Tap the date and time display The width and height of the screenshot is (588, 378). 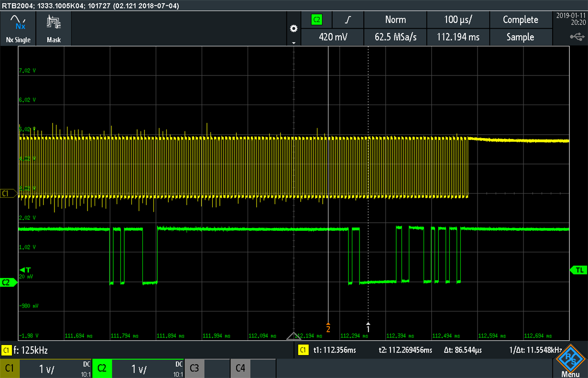(x=570, y=19)
